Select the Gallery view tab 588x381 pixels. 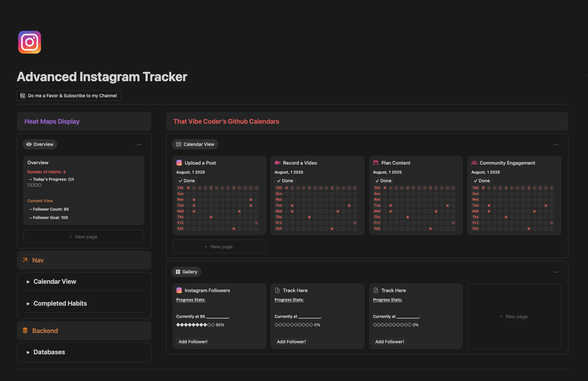click(186, 272)
